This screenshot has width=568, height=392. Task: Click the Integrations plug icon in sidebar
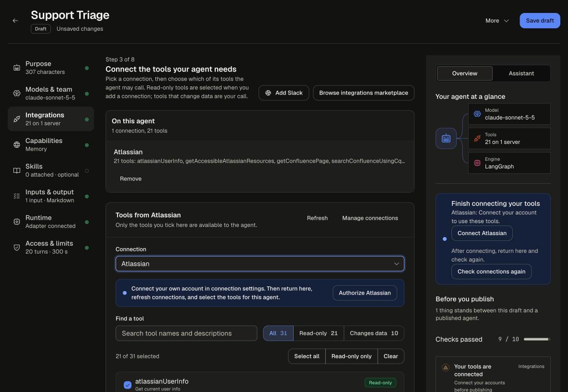coord(17,119)
